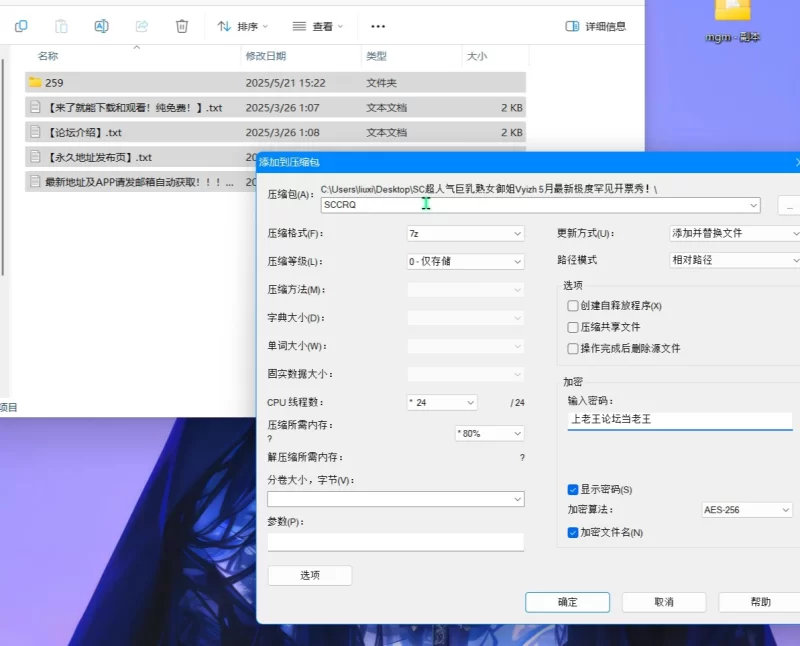Sort files by the 类型 column header
The image size is (800, 646).
[377, 56]
